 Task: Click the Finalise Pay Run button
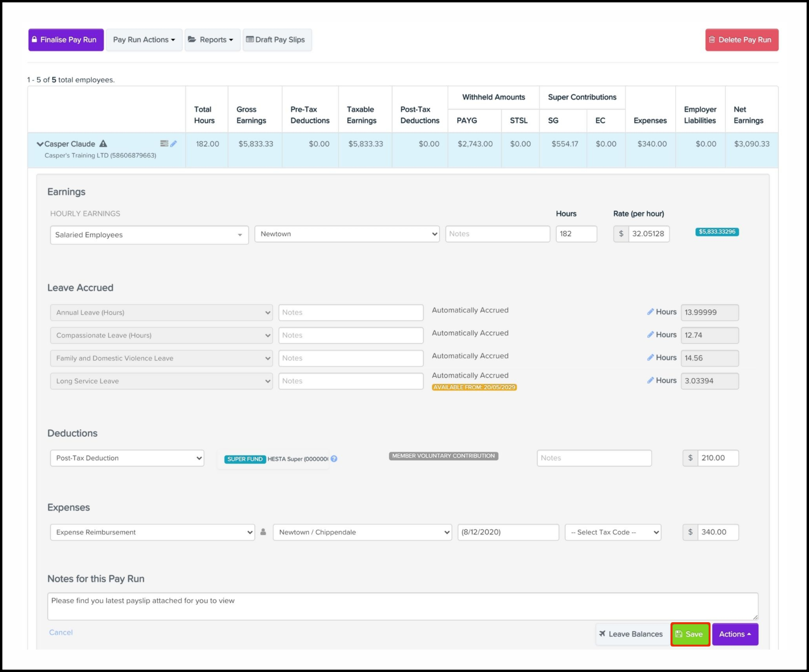[x=66, y=40]
